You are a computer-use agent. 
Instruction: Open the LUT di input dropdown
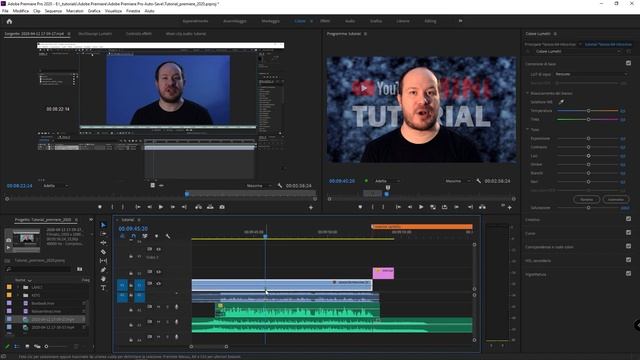tap(591, 74)
